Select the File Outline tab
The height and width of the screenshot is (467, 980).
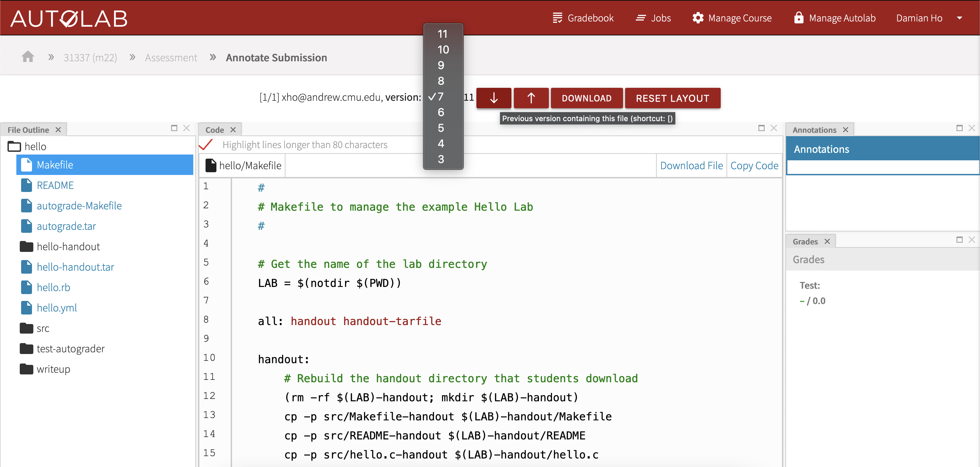28,130
